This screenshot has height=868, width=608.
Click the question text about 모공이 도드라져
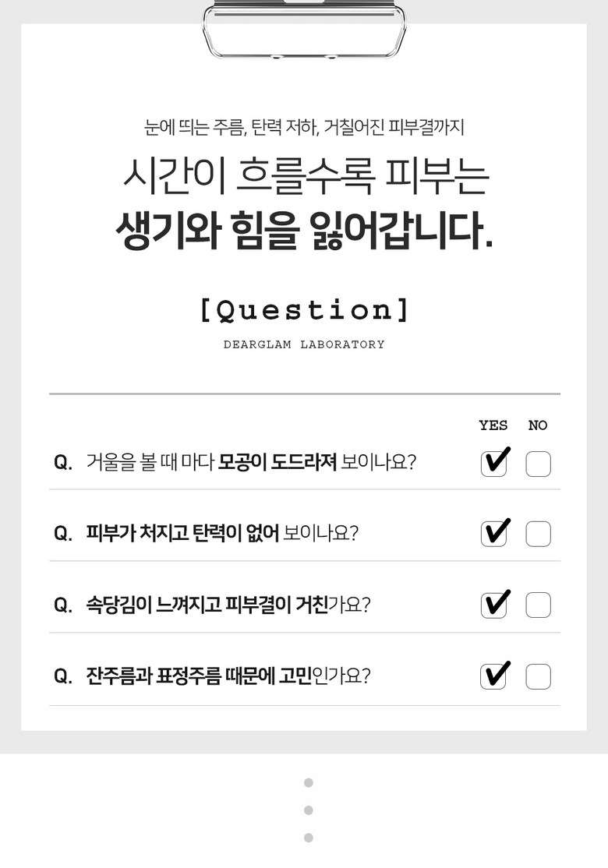point(251,462)
